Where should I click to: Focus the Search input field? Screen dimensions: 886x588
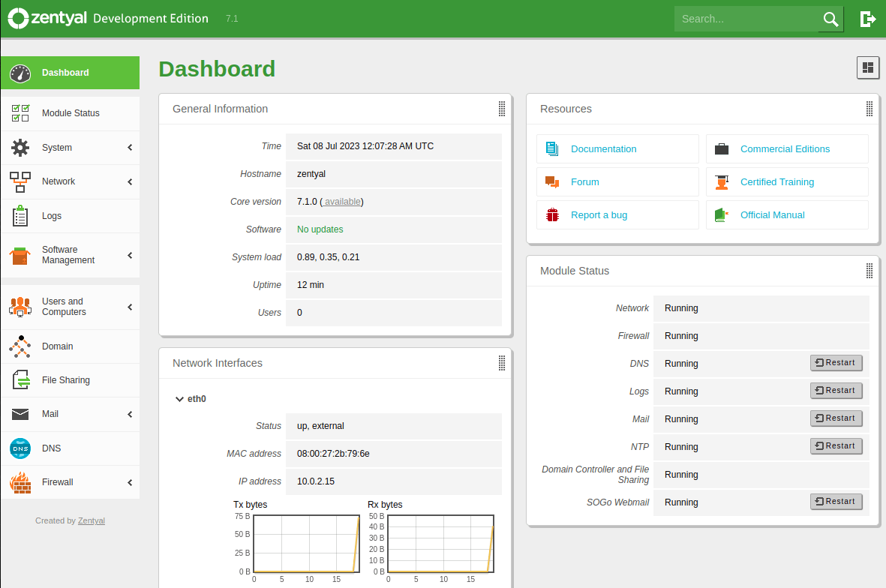point(744,19)
